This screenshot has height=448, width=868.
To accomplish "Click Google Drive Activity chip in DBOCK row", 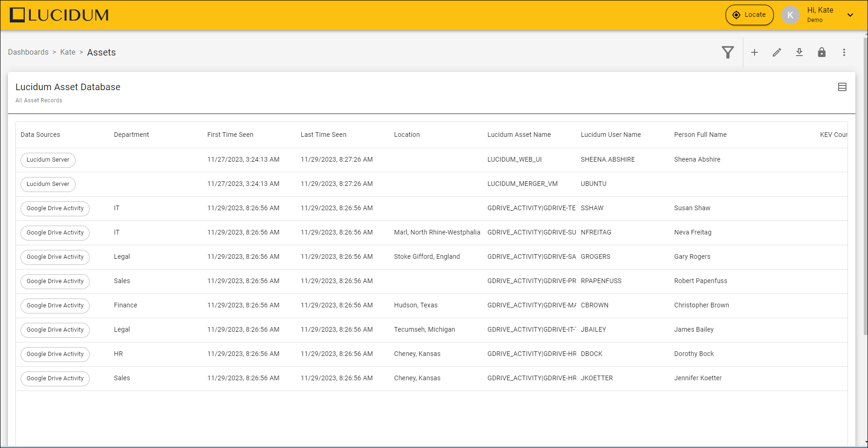I will coord(55,354).
